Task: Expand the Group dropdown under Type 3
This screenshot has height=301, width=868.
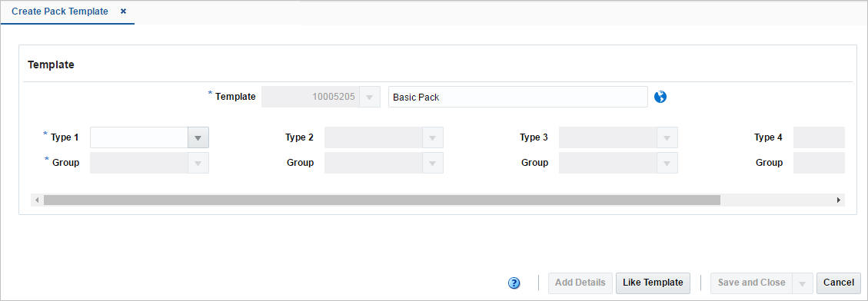Action: point(667,163)
